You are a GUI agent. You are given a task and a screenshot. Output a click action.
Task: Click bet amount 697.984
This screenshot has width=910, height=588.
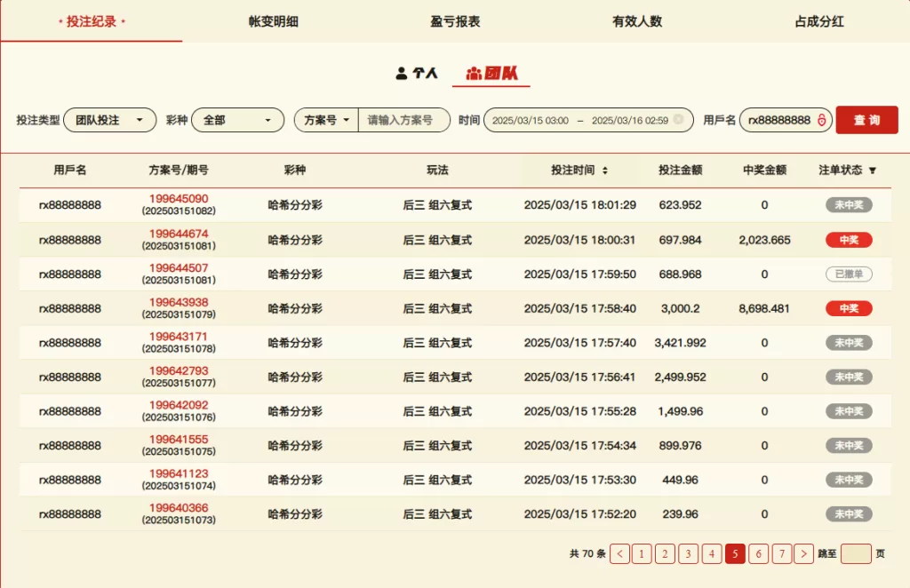coord(680,240)
